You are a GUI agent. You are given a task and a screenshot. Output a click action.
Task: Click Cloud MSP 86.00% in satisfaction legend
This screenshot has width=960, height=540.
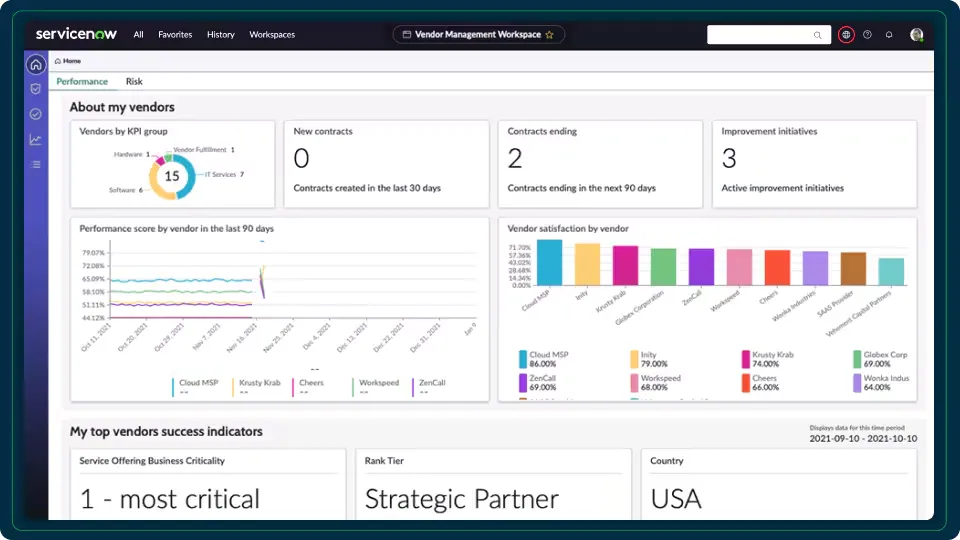[544, 359]
